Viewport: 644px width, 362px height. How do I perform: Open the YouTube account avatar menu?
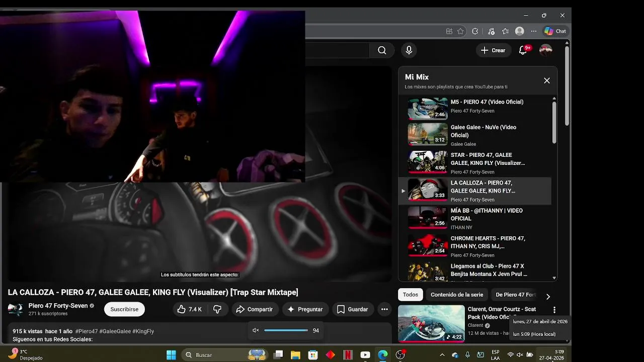pos(546,50)
